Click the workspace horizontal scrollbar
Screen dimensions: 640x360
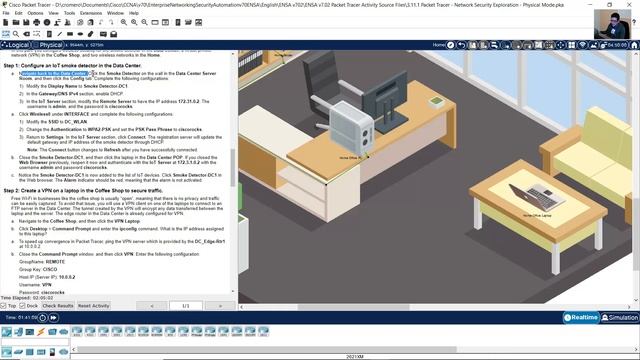click(x=353, y=307)
